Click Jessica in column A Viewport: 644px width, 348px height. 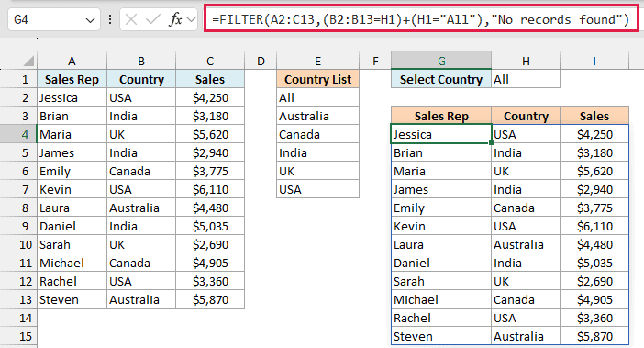[72, 97]
